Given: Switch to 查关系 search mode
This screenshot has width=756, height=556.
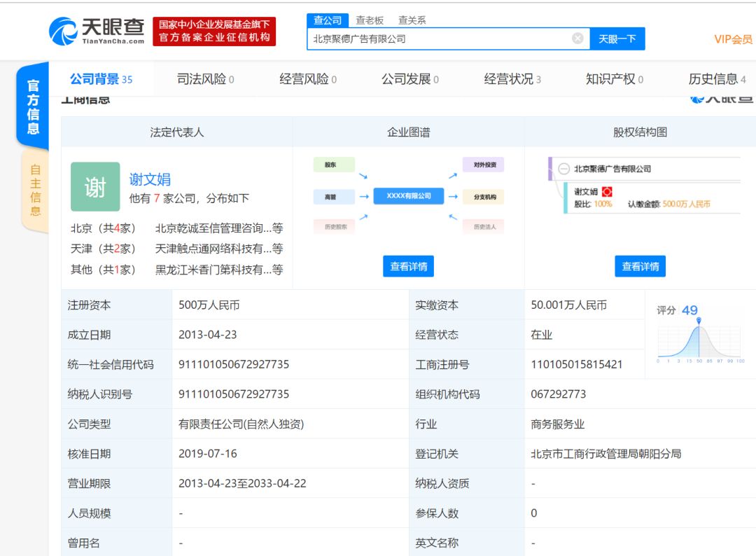Looking at the screenshot, I should (412, 20).
